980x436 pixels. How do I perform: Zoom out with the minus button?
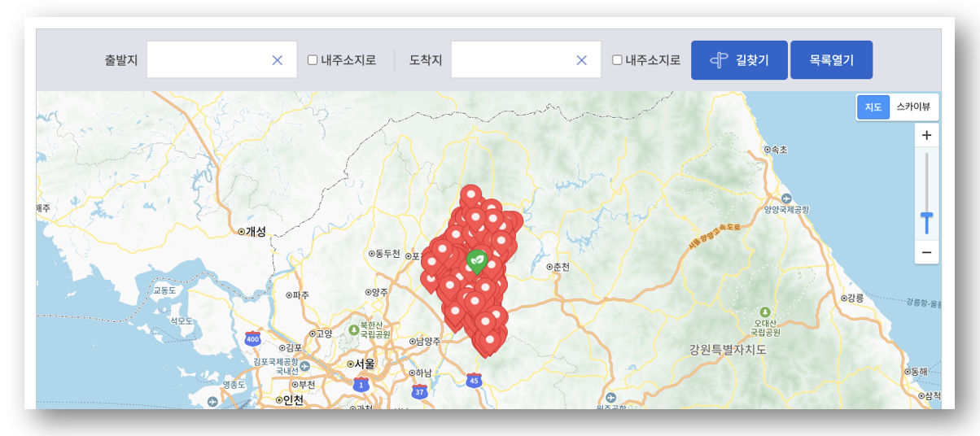coord(926,253)
